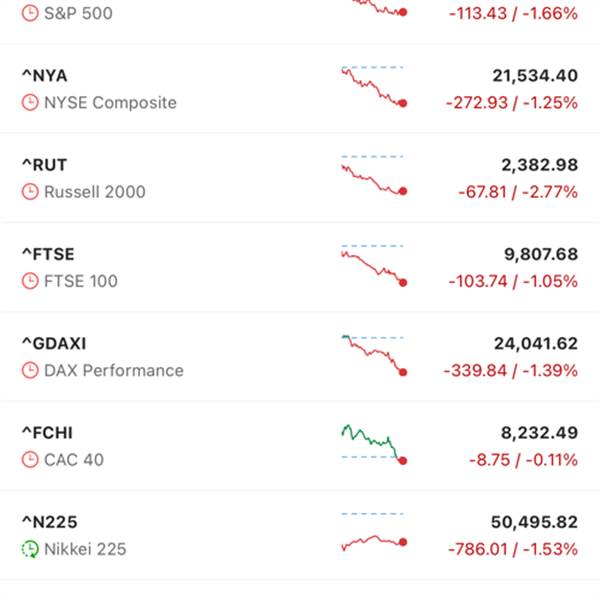Open the Nikkei 225 sparkline chart
Image resolution: width=600 pixels, height=600 pixels.
point(373,534)
